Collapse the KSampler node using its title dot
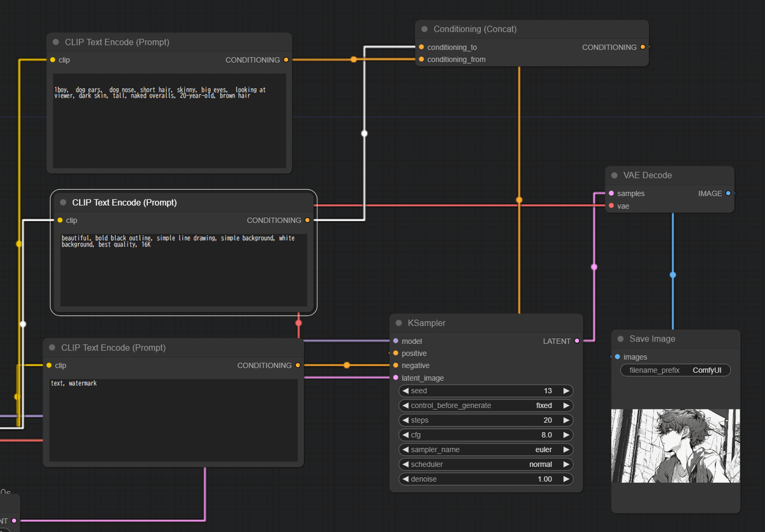 point(399,323)
